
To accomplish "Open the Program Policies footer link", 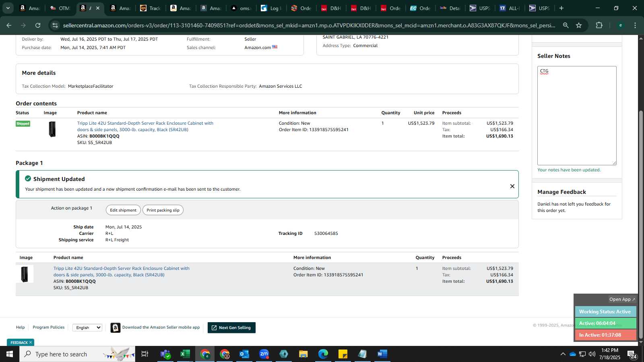I will [49, 327].
